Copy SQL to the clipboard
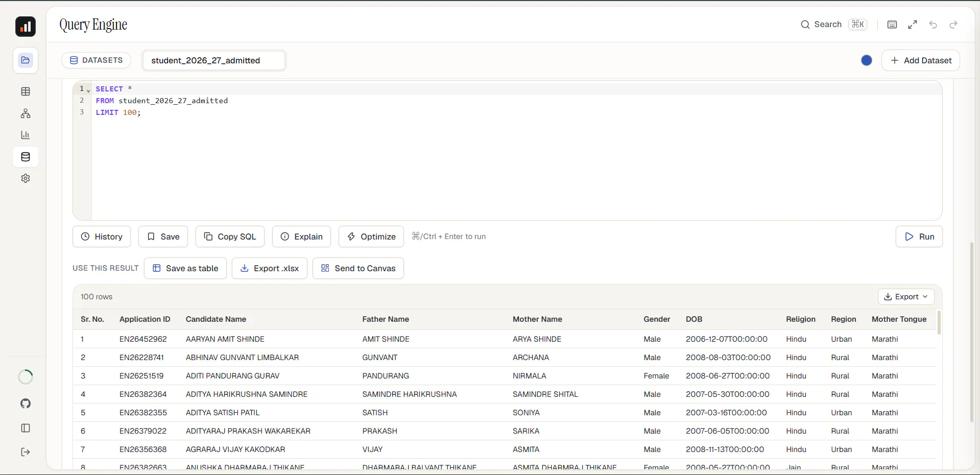This screenshot has width=980, height=475. click(x=230, y=236)
